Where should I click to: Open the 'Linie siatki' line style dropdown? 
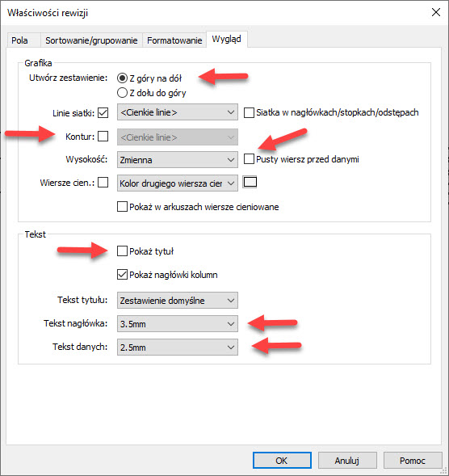178,112
